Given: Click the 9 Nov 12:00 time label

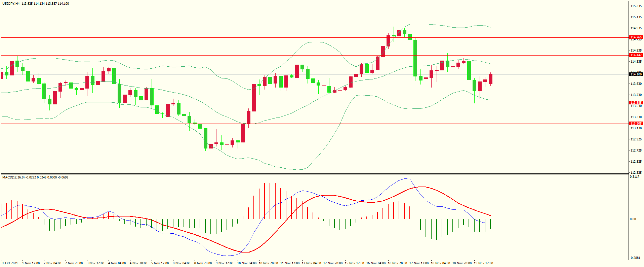Looking at the screenshot, I should (225, 263).
